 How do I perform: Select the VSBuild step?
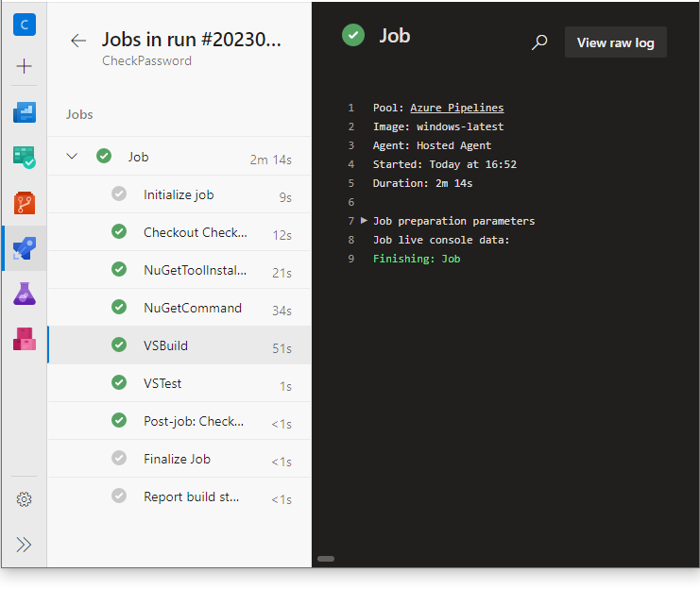pos(165,345)
